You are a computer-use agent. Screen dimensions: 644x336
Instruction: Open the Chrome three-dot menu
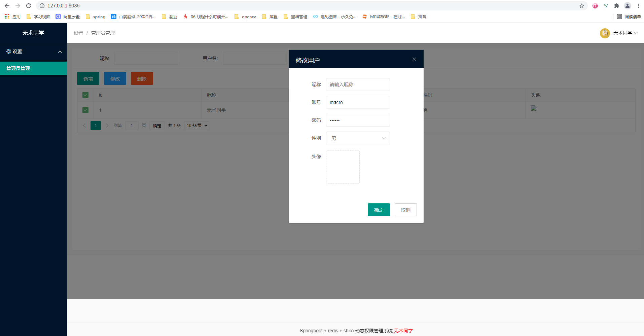pos(638,6)
